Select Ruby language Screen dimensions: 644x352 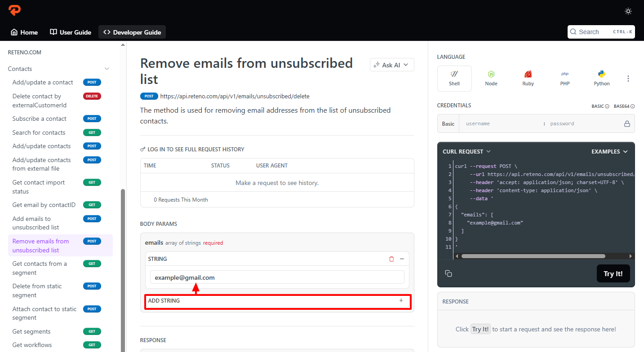coord(528,79)
